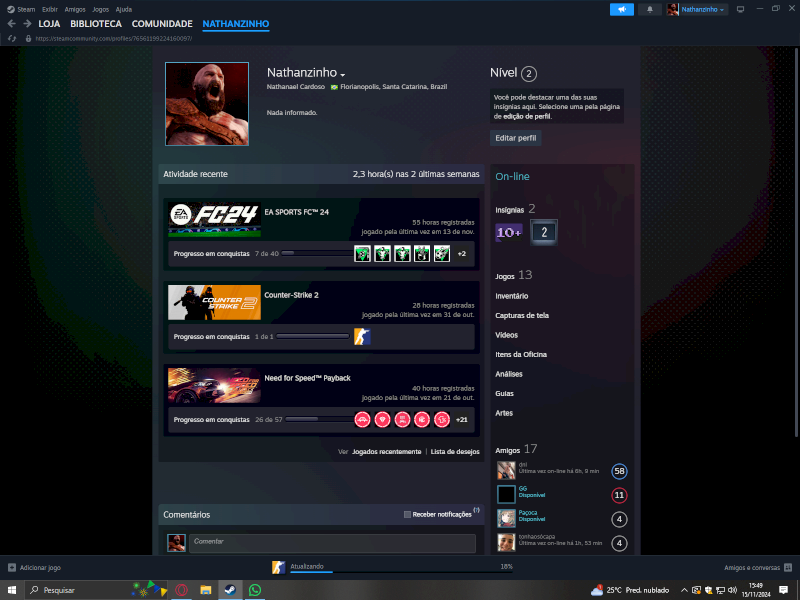Click level 58 badge of friend dnl
This screenshot has width=800, height=600.
619,471
